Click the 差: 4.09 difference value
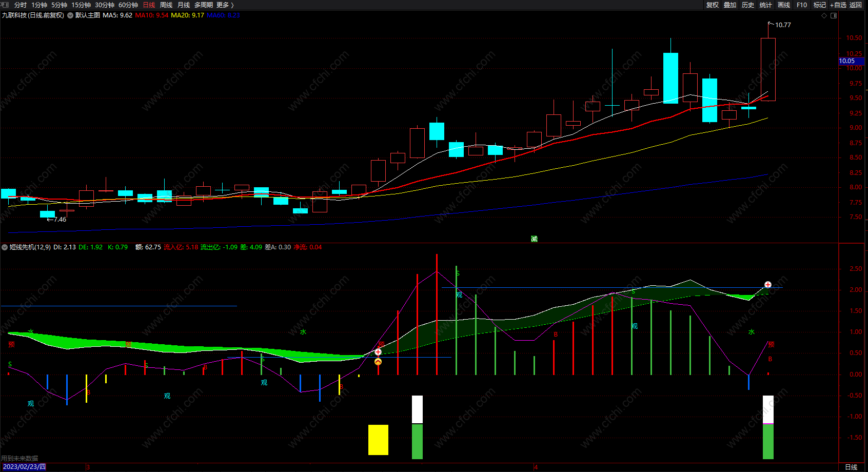Image resolution: width=868 pixels, height=472 pixels. 251,247
